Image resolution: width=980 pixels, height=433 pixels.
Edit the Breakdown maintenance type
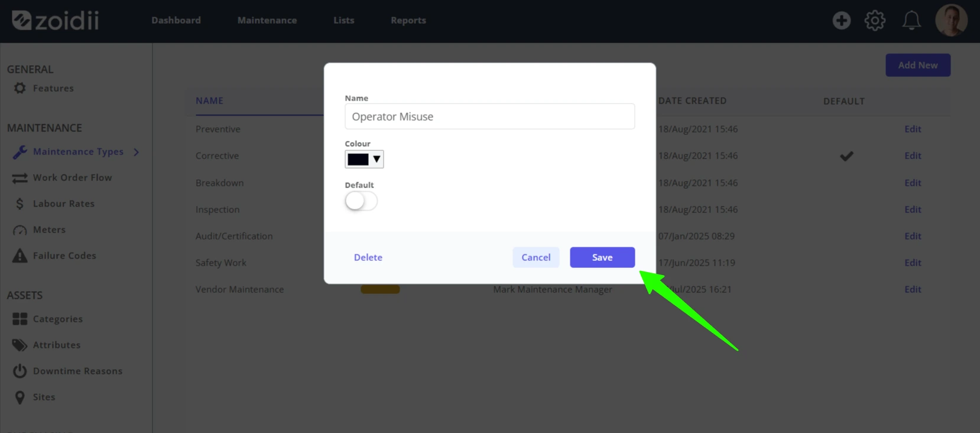point(913,183)
